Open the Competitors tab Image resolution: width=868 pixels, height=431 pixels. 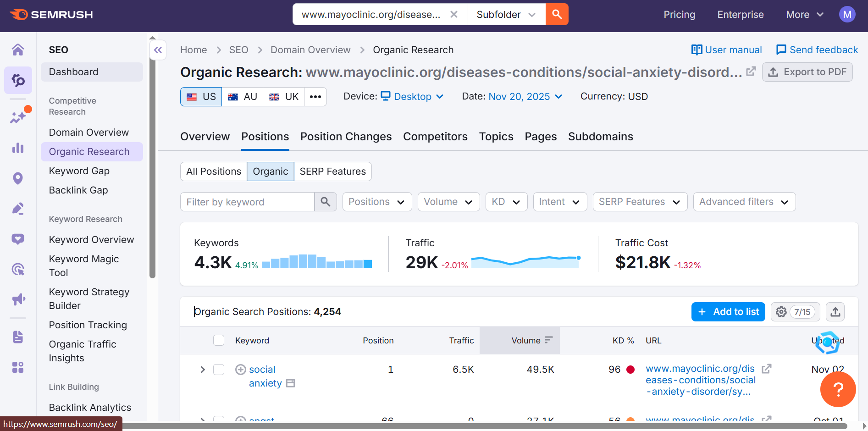point(435,137)
